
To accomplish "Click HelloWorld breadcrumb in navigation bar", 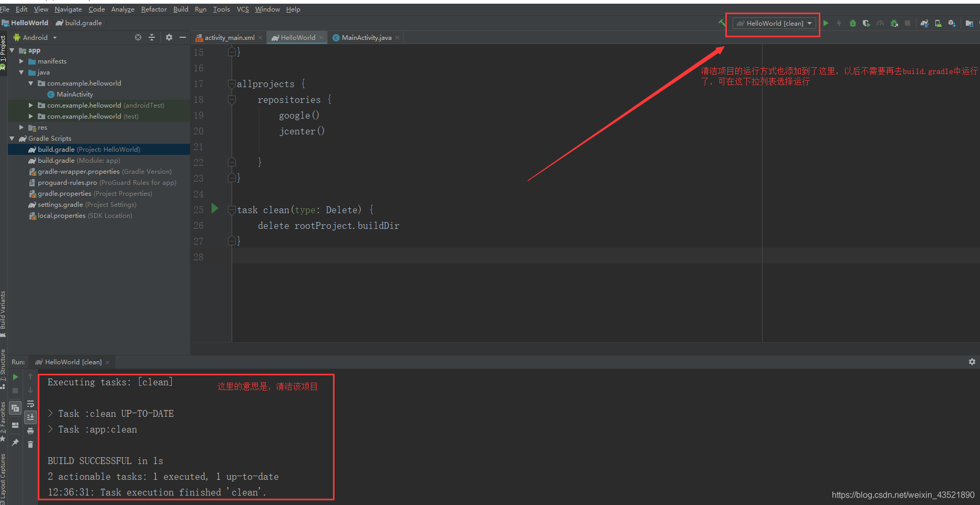I will coord(25,23).
